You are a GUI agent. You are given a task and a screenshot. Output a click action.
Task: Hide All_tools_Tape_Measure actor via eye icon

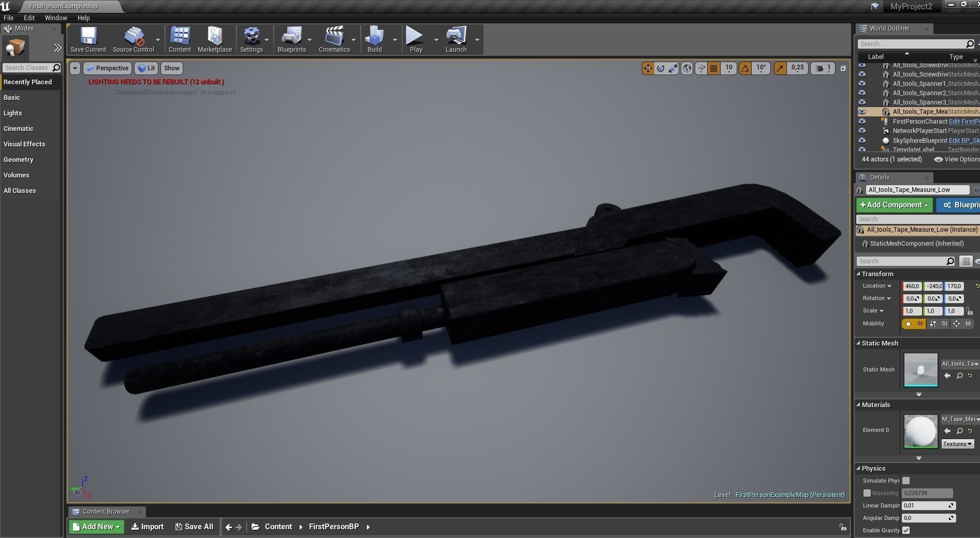(862, 112)
